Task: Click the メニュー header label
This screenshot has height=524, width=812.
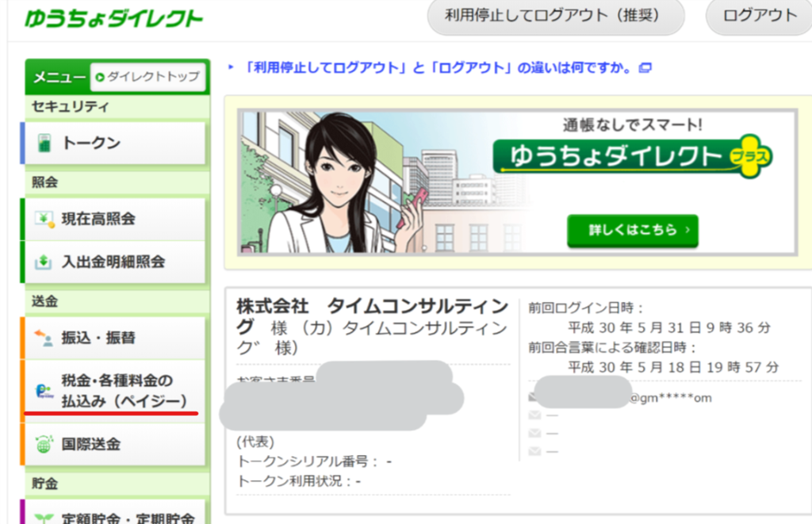Action: [x=59, y=78]
